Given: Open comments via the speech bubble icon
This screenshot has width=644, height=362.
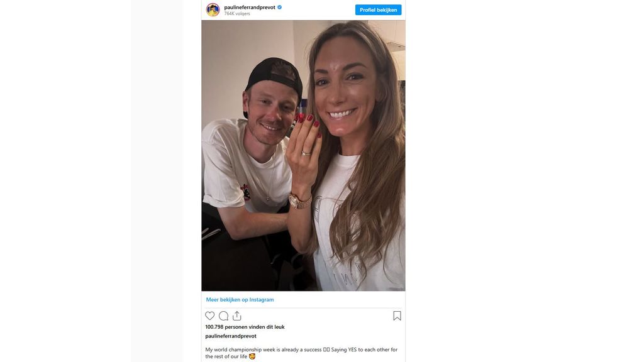Looking at the screenshot, I should coord(223,315).
